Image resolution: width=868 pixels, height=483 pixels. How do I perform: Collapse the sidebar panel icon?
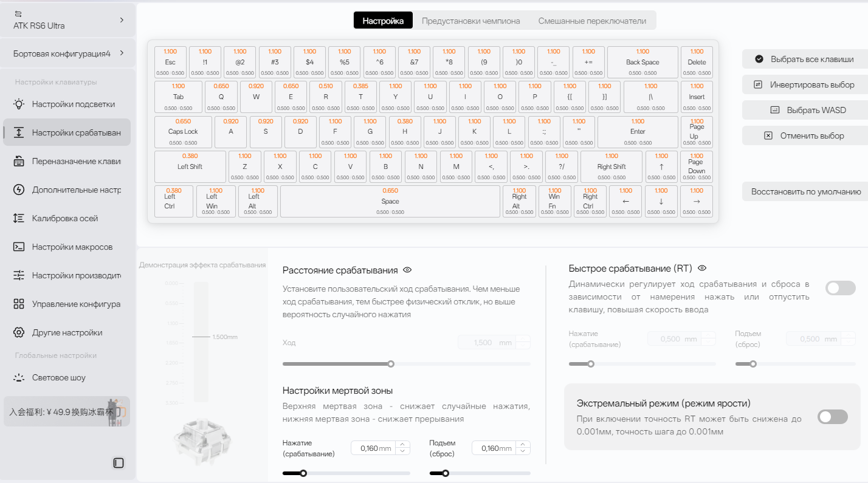click(119, 463)
